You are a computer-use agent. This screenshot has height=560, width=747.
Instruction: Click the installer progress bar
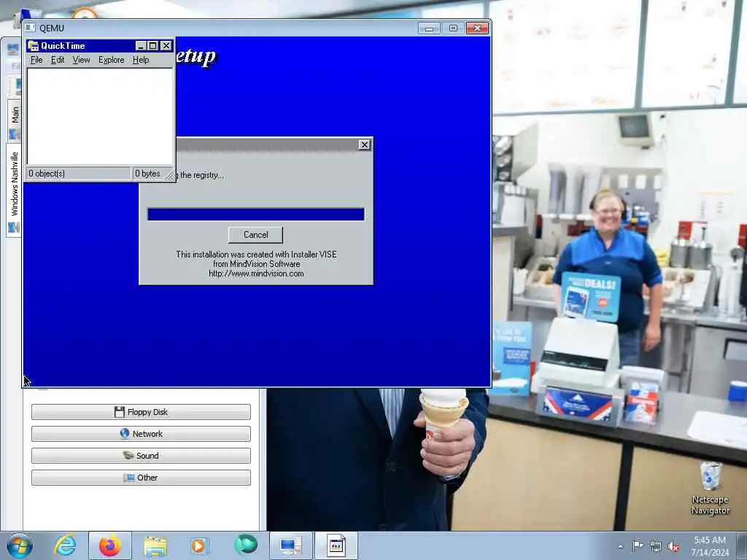coord(256,214)
